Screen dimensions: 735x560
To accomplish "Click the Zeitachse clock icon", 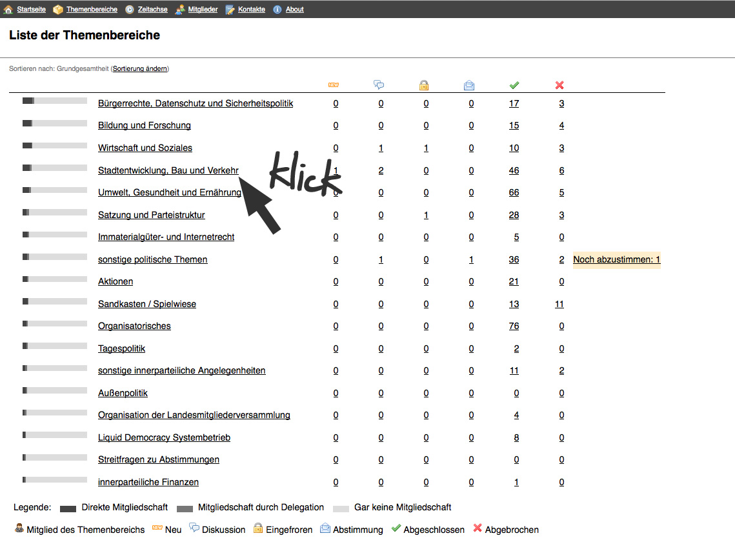I will point(130,10).
